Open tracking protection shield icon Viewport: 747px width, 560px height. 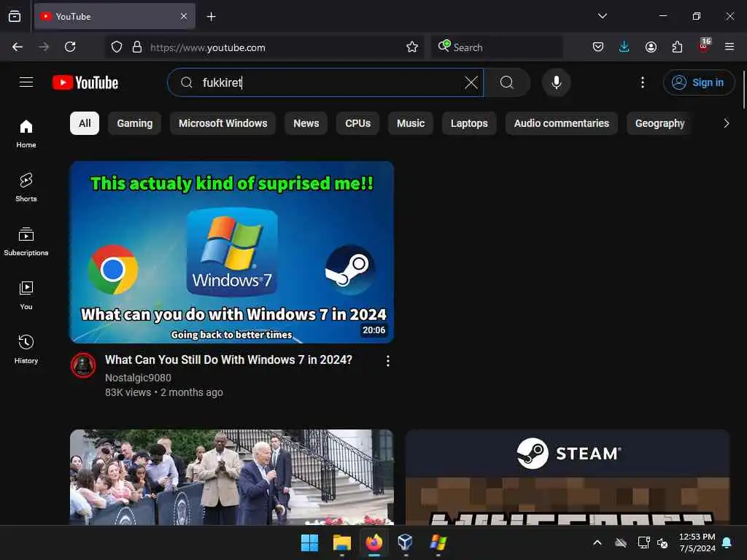[117, 47]
